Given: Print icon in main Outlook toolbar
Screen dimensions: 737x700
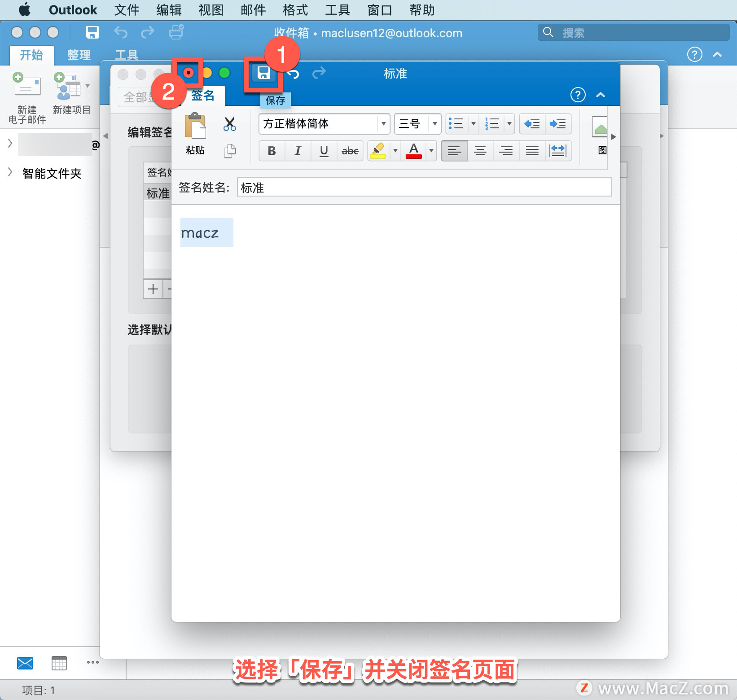Looking at the screenshot, I should 176,32.
